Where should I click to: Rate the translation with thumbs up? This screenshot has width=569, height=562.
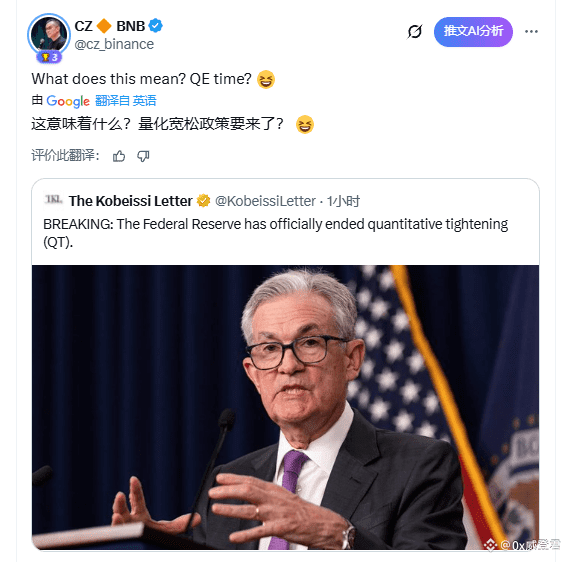click(119, 156)
